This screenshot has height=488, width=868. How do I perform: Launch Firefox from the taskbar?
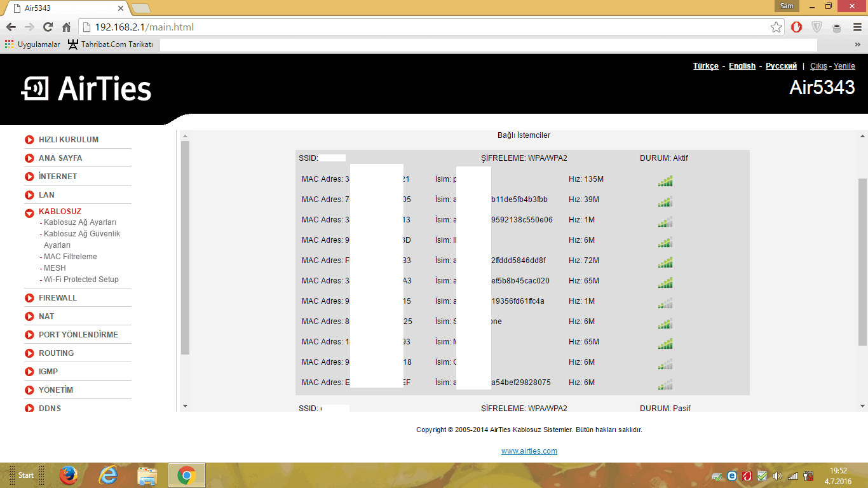coord(69,475)
